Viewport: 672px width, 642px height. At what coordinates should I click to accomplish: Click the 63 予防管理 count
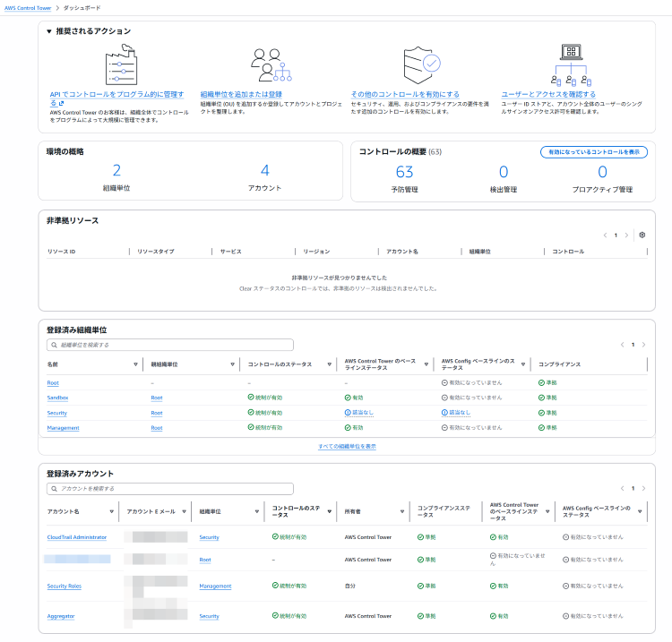pos(405,172)
